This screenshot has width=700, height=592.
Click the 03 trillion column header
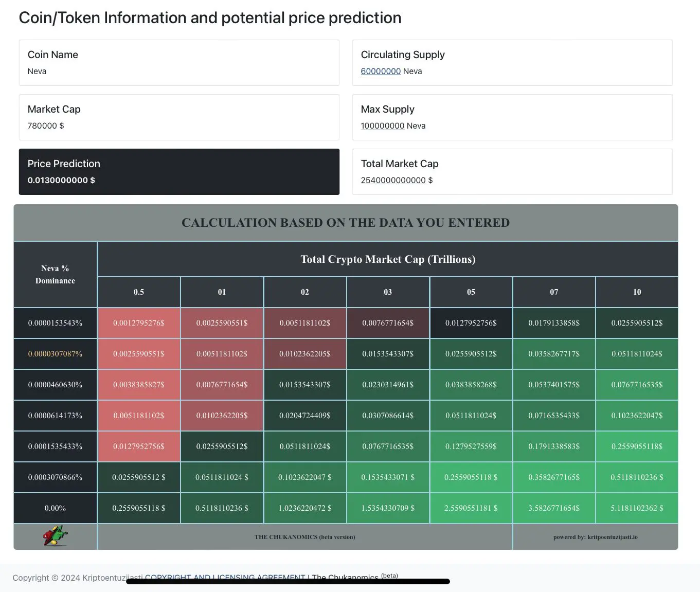coord(388,292)
